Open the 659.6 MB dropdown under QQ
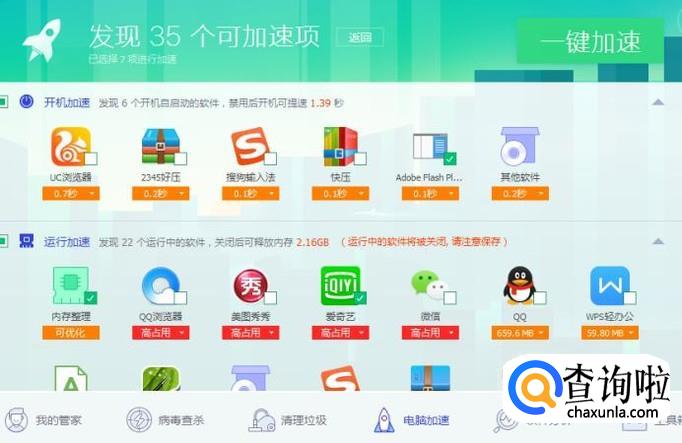The height and width of the screenshot is (443, 682). 520,333
